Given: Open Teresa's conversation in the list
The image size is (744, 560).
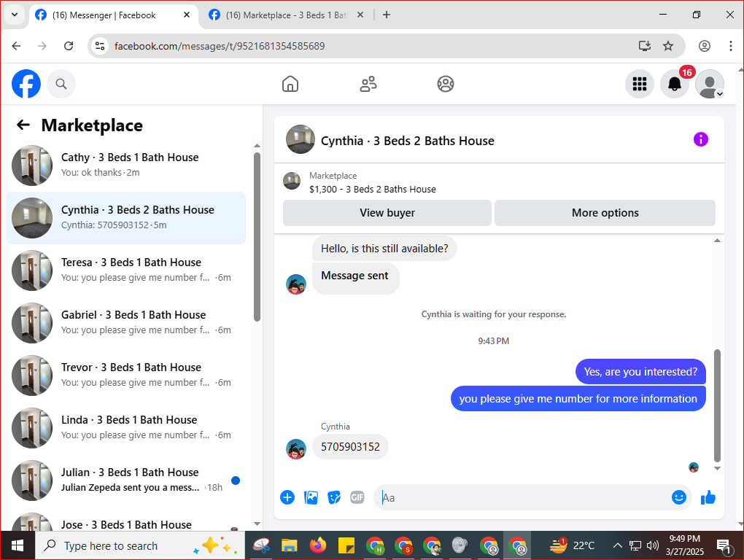Looking at the screenshot, I should pyautogui.click(x=125, y=271).
